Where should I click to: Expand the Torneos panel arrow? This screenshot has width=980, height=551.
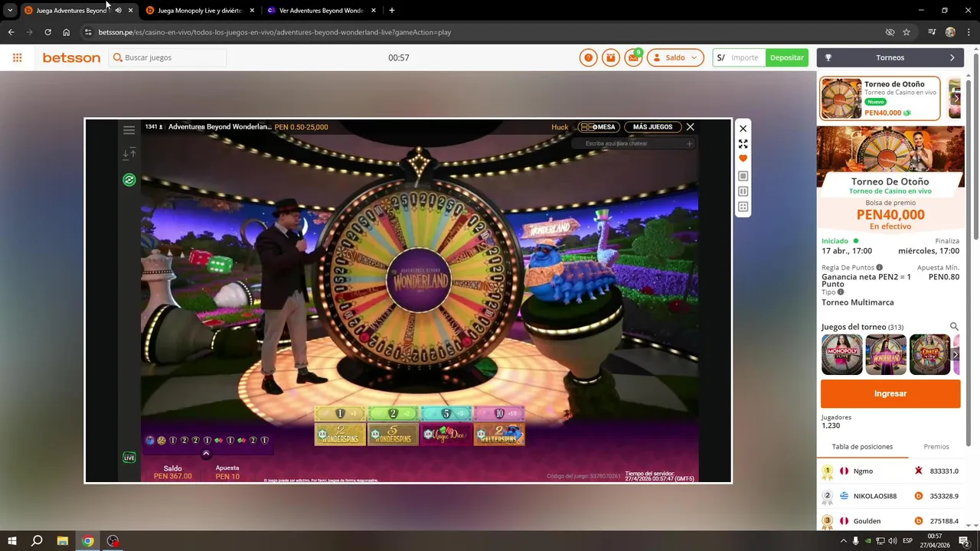click(952, 57)
